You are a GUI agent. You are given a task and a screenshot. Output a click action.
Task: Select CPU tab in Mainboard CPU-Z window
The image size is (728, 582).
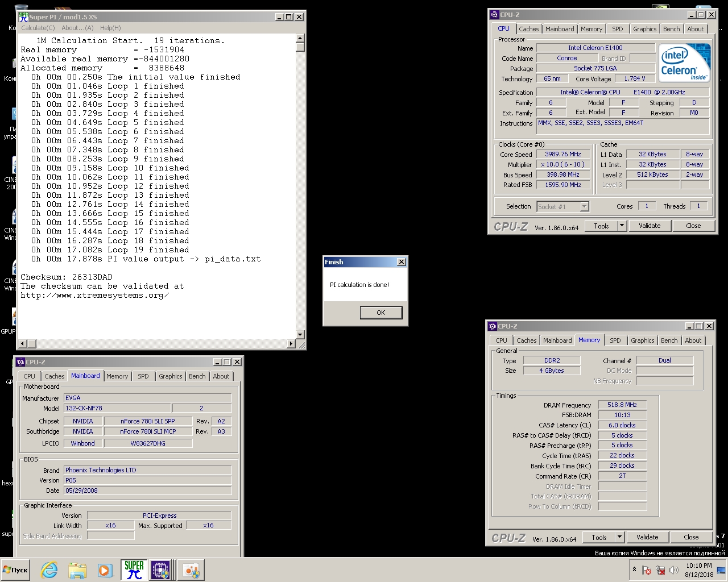coord(30,376)
